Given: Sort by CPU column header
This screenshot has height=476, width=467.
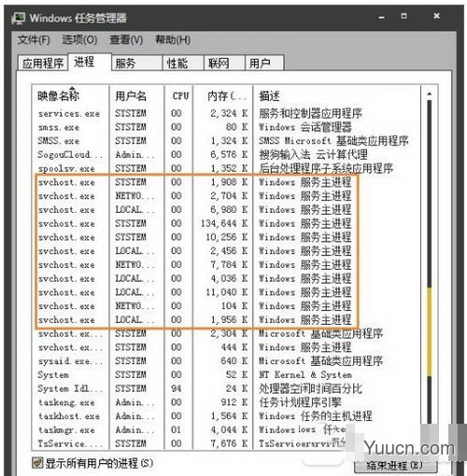Looking at the screenshot, I should click(x=178, y=96).
